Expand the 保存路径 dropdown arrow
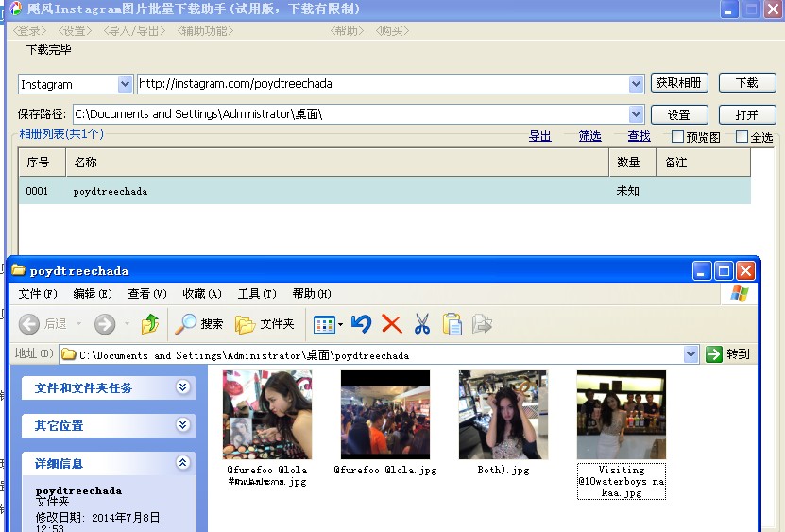Screen dimensions: 785x532 [636, 114]
